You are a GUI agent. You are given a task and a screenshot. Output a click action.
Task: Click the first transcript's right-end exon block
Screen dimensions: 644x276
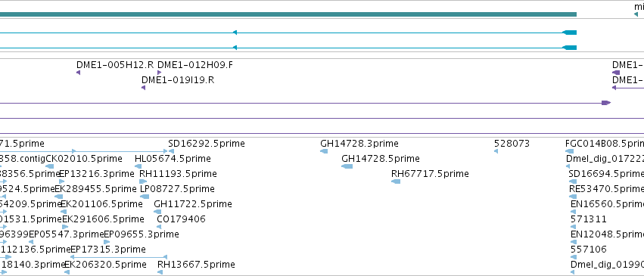[x=570, y=33]
